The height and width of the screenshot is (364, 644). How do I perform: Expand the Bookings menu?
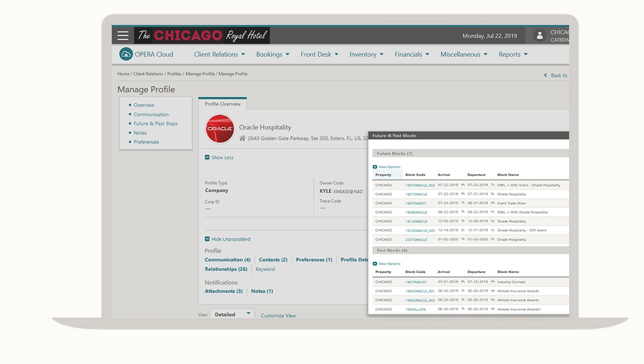click(x=272, y=54)
